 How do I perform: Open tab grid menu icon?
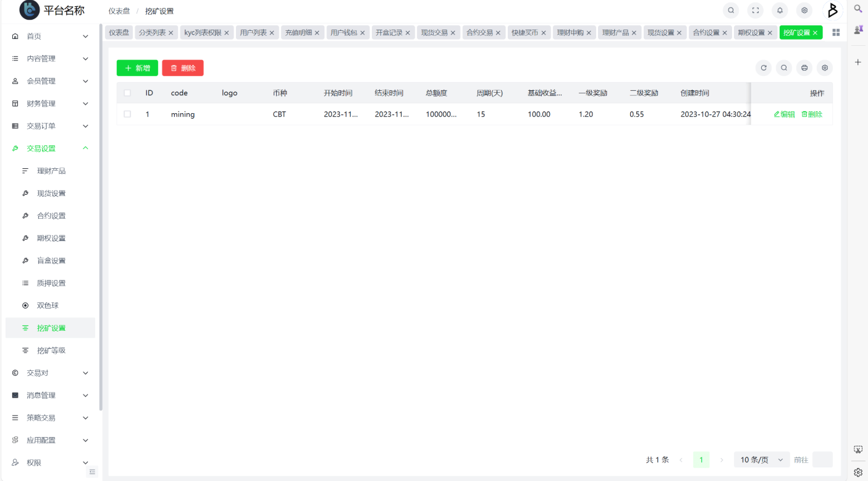(836, 33)
